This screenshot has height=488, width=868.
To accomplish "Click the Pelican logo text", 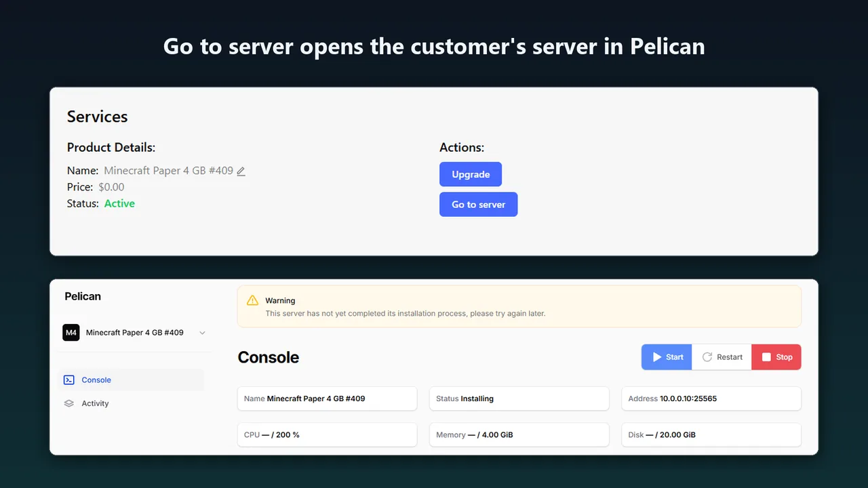I will (83, 296).
